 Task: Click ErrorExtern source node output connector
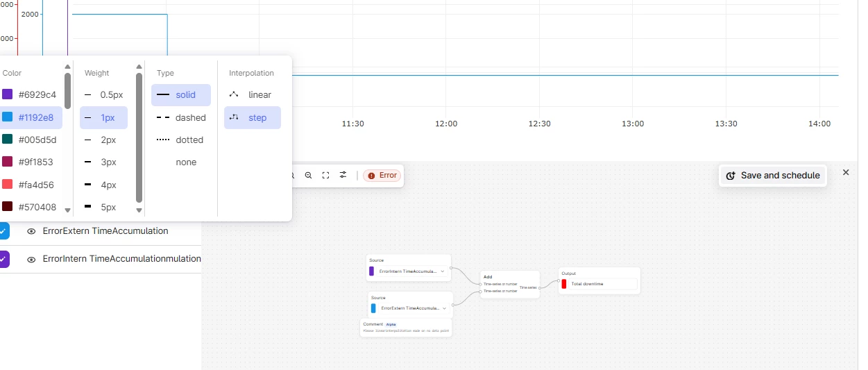pyautogui.click(x=453, y=304)
